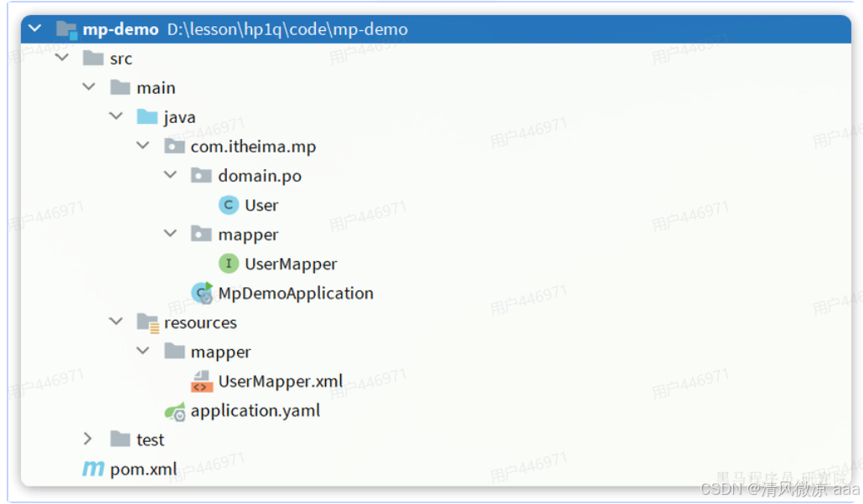This screenshot has width=863, height=504.
Task: Select the 'java' folder label
Action: [179, 118]
